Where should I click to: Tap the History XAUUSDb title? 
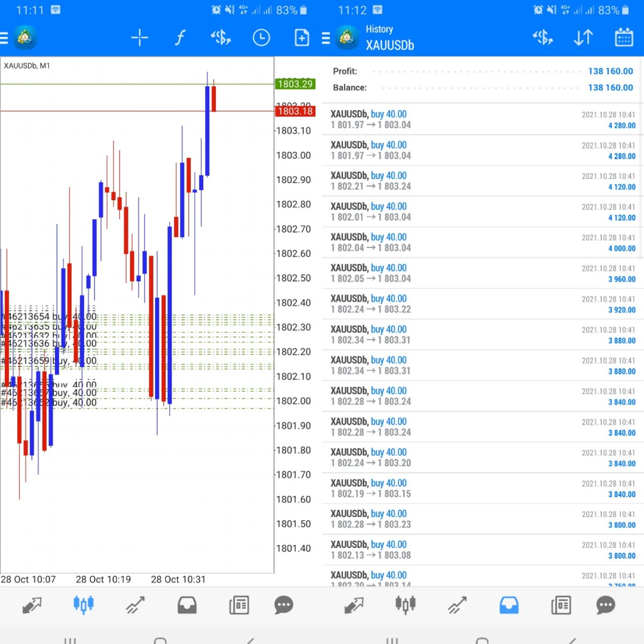pos(390,38)
